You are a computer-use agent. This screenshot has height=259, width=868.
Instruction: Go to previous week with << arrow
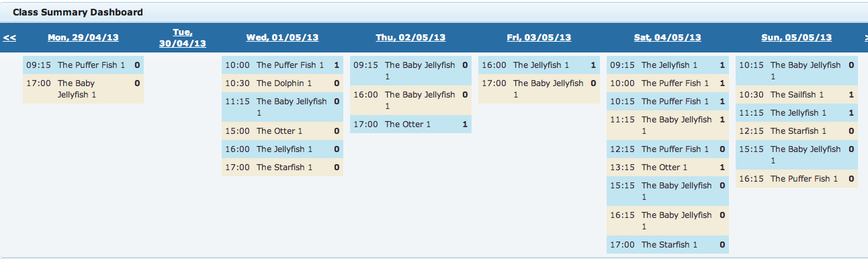click(x=9, y=38)
